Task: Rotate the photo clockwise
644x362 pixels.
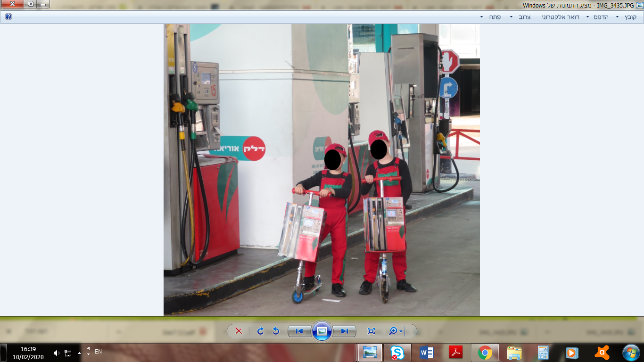Action: point(260,331)
